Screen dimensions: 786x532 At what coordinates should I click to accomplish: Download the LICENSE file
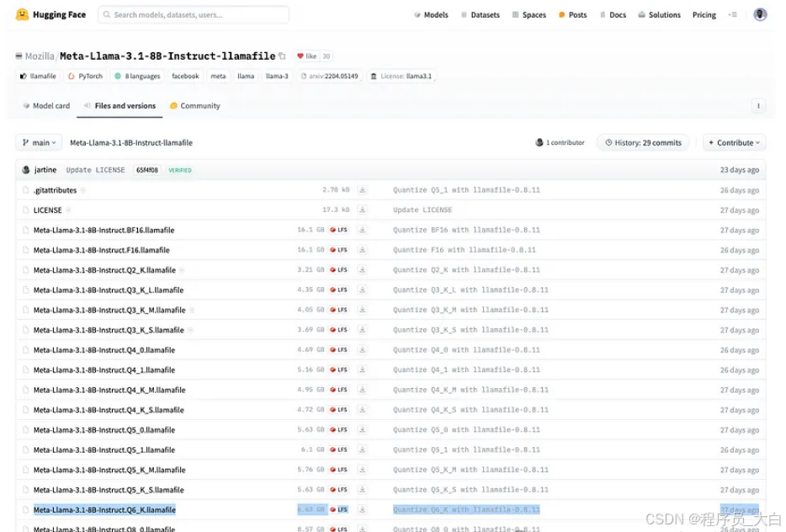coord(362,210)
